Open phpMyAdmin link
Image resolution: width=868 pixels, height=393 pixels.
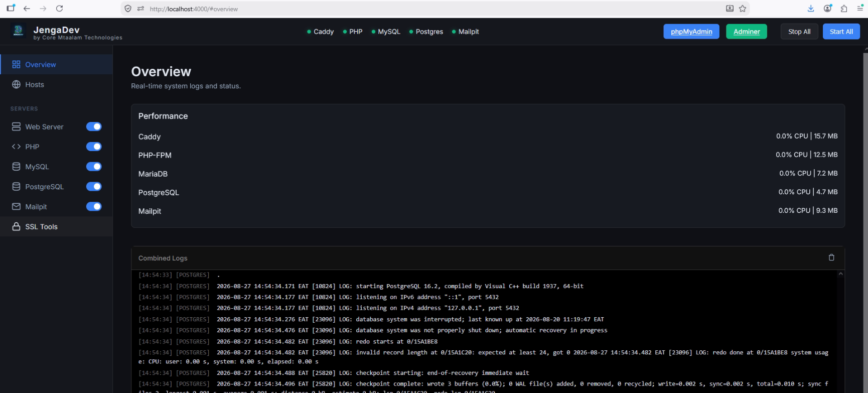coord(691,32)
